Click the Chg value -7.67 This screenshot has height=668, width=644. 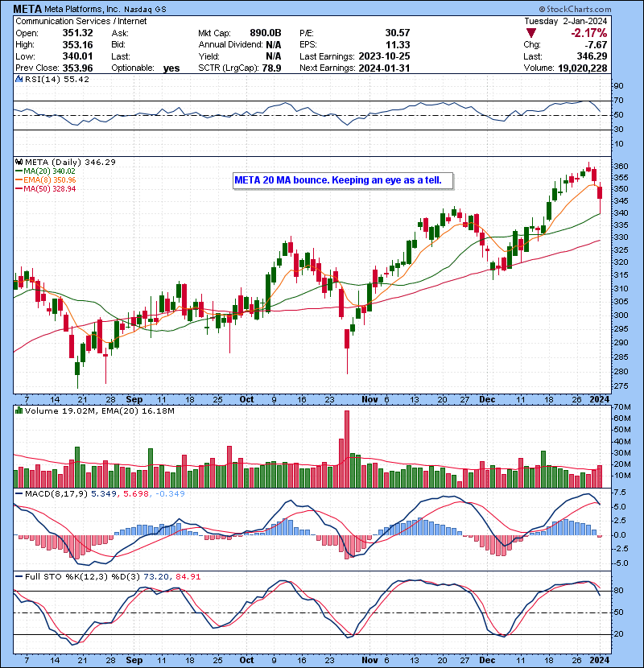click(596, 45)
